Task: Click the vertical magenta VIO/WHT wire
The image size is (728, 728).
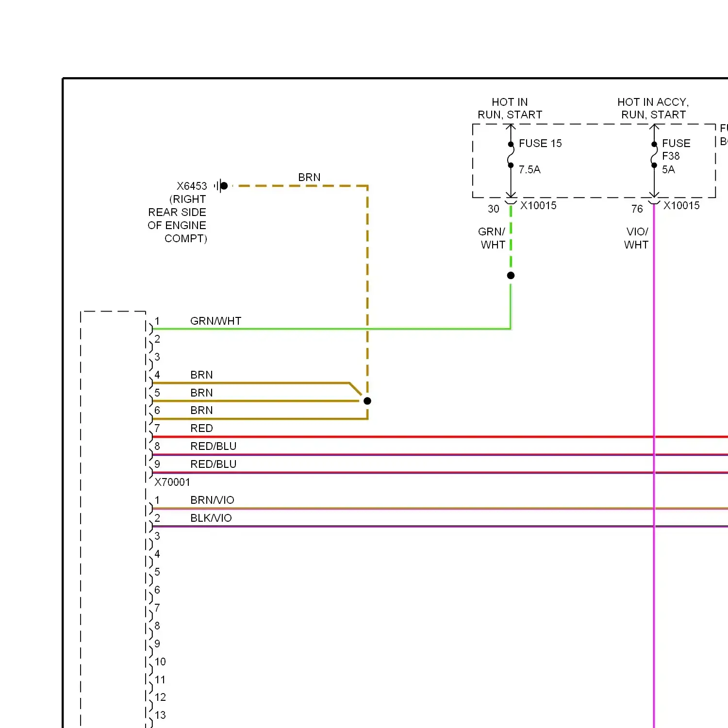Action: (x=654, y=466)
